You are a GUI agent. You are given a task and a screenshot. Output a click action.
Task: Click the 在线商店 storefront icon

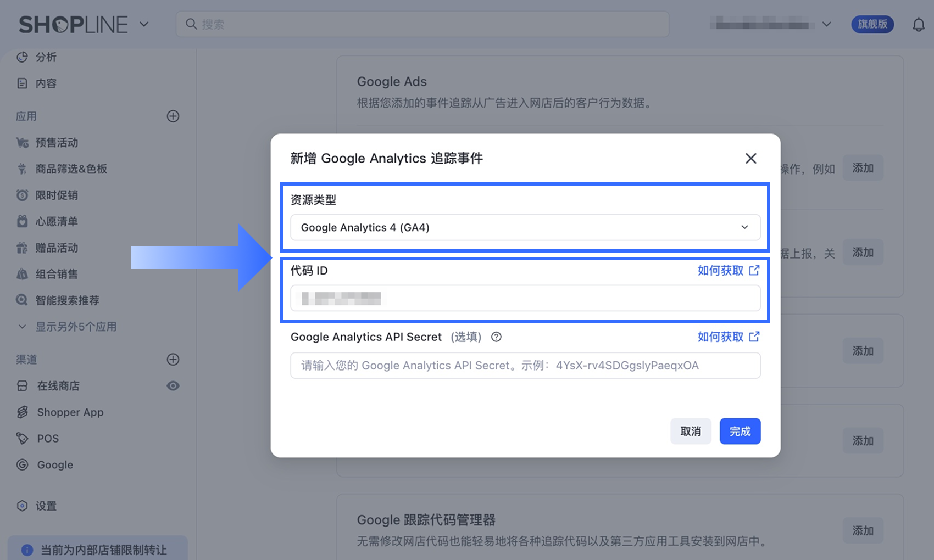(22, 386)
